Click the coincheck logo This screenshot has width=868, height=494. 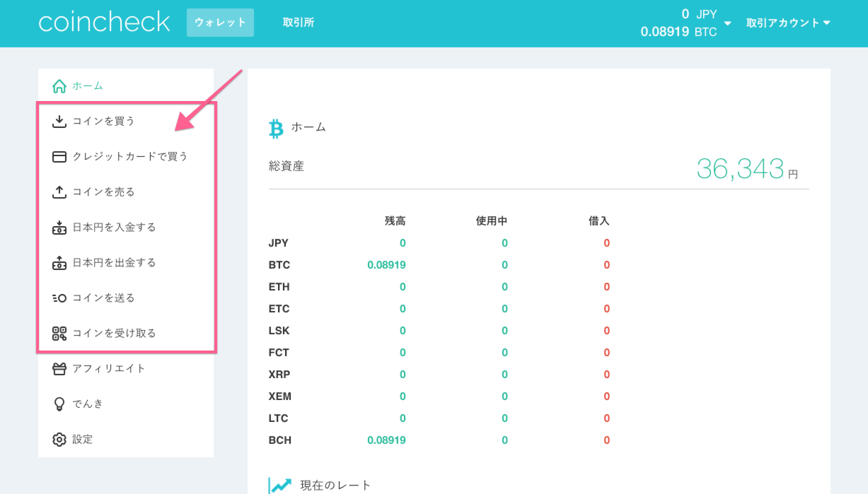coord(104,23)
